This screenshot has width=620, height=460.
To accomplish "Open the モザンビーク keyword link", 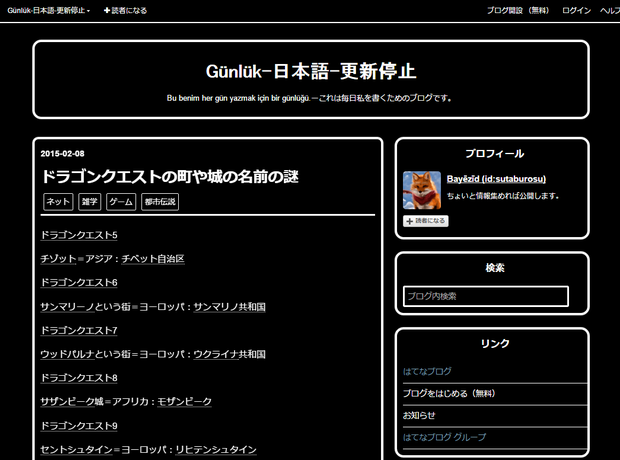I will click(185, 401).
